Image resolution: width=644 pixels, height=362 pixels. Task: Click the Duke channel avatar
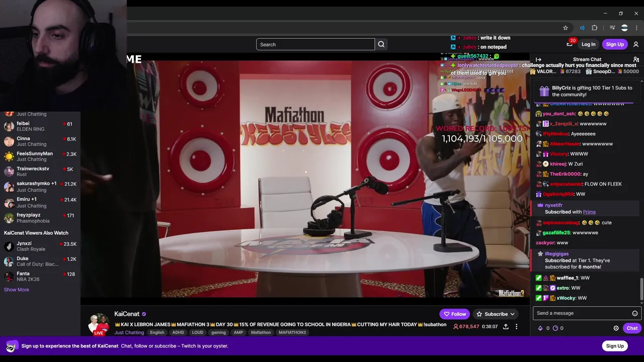(9, 261)
